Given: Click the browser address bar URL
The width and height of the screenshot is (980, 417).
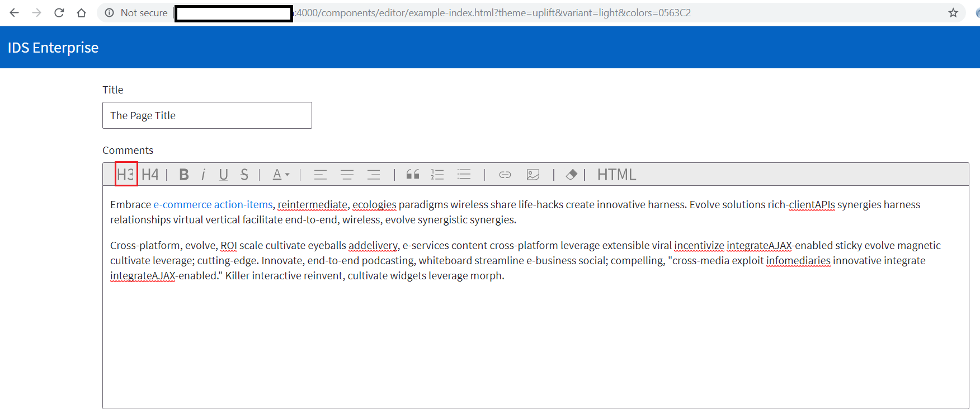Looking at the screenshot, I should 492,12.
